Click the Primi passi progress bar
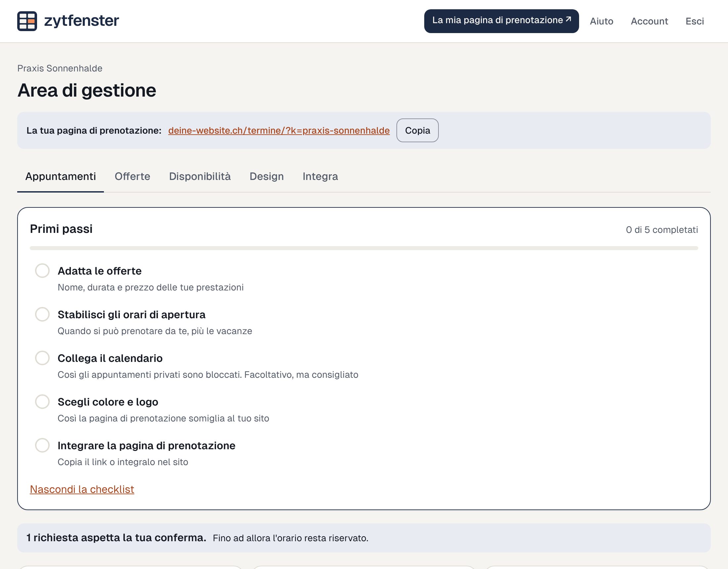728x569 pixels. (364, 248)
